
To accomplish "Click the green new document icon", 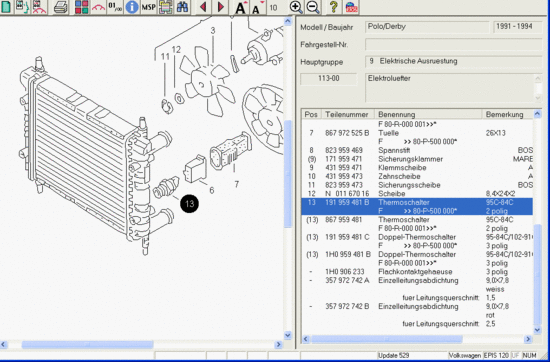I will [x=6, y=7].
